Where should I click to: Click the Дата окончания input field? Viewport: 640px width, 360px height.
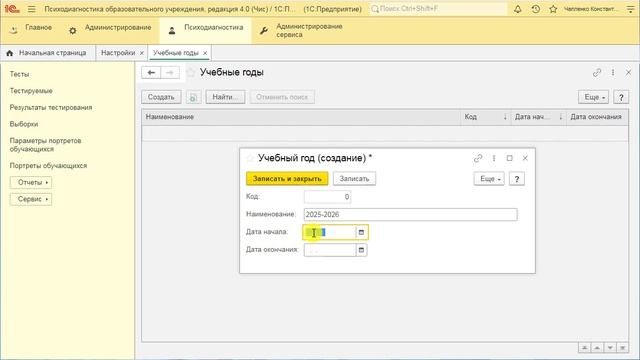330,250
